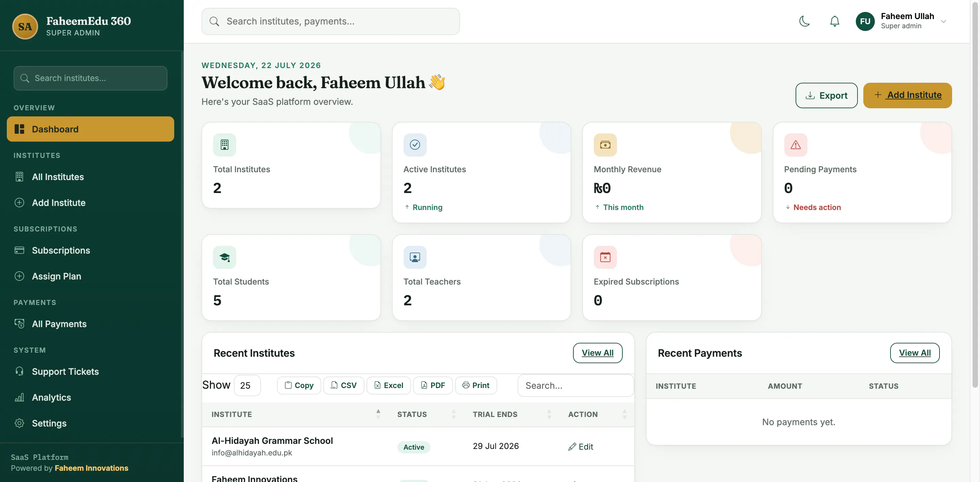Image resolution: width=980 pixels, height=482 pixels.
Task: Click the Total Institutes building icon
Action: 225,145
